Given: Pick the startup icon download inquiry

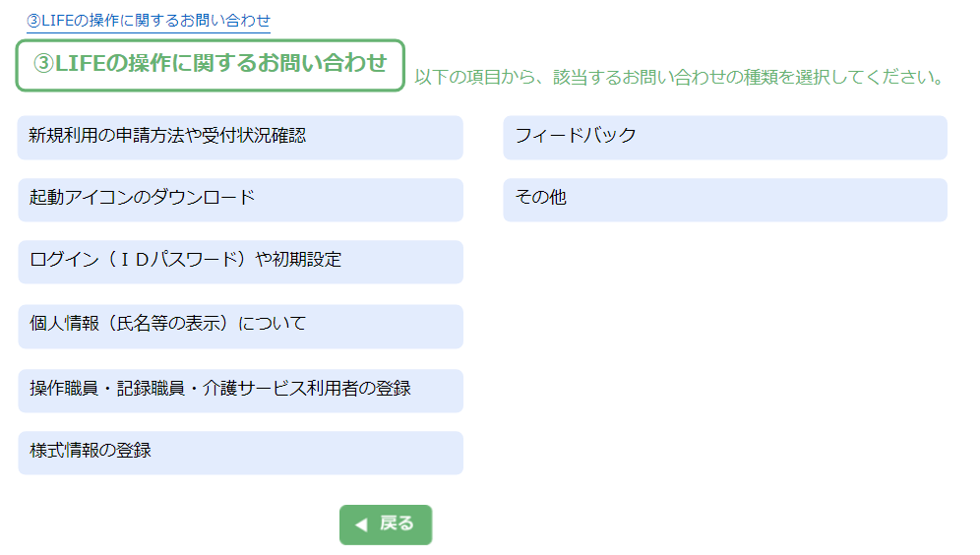Looking at the screenshot, I should [x=240, y=199].
